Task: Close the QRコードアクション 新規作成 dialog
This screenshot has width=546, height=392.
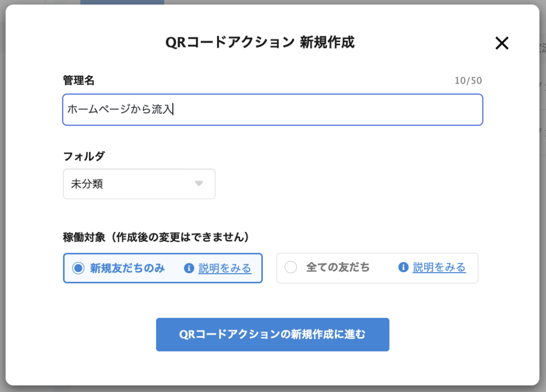Action: click(x=501, y=43)
